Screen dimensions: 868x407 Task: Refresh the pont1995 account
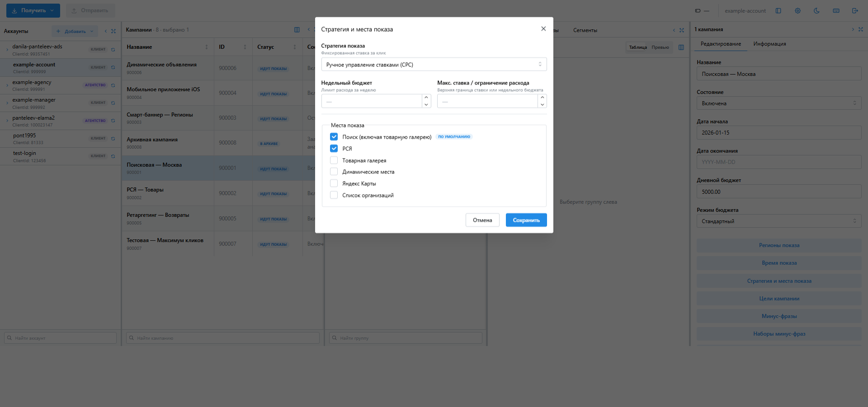point(113,138)
